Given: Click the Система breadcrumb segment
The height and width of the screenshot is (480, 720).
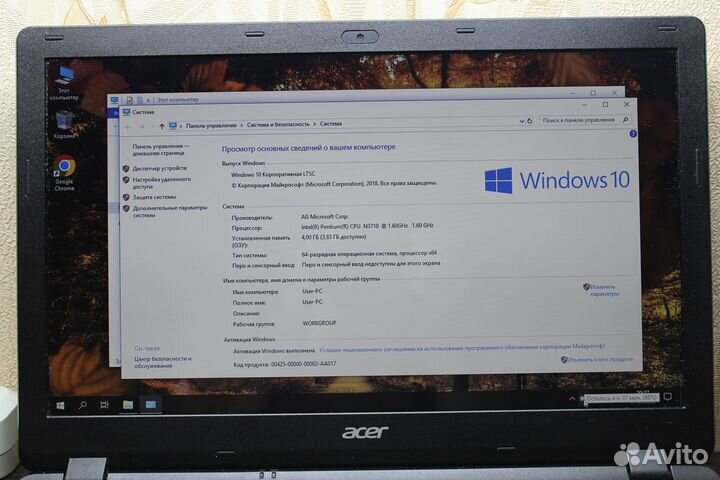Looking at the screenshot, I should click(x=331, y=124).
